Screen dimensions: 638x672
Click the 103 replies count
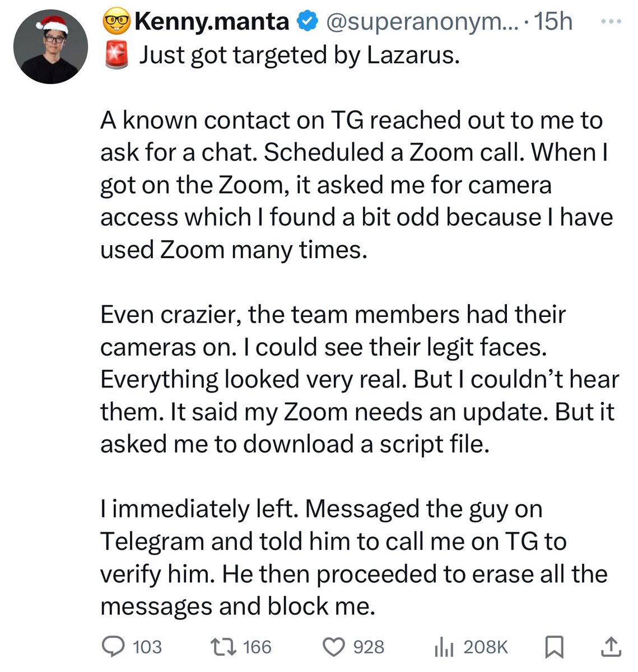(147, 647)
